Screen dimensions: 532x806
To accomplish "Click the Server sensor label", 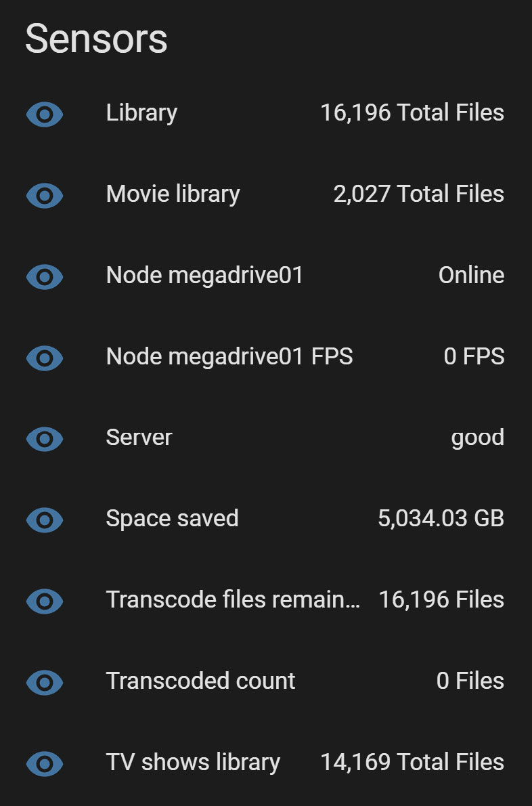I will 139,438.
